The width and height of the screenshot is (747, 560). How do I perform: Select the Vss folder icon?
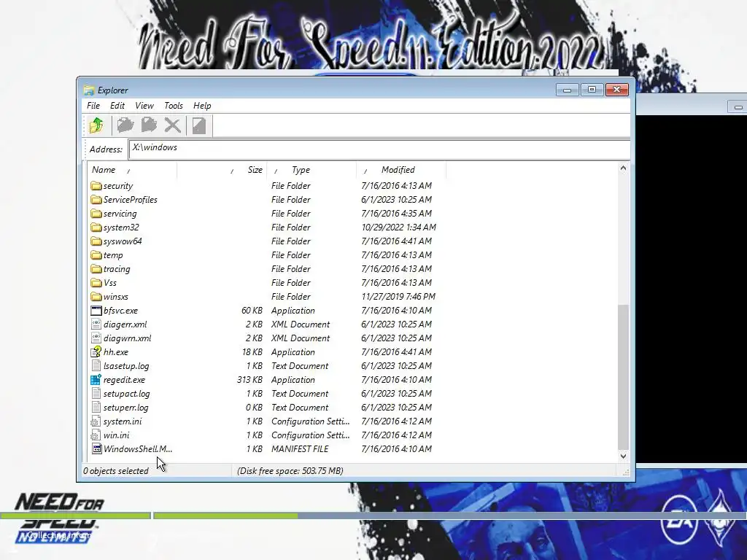pyautogui.click(x=96, y=283)
